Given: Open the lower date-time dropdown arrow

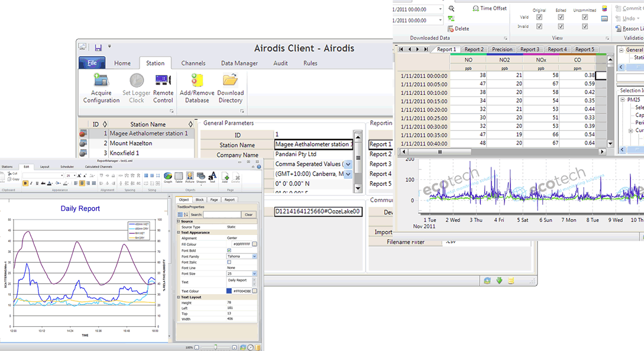Looking at the screenshot, I should pos(440,20).
